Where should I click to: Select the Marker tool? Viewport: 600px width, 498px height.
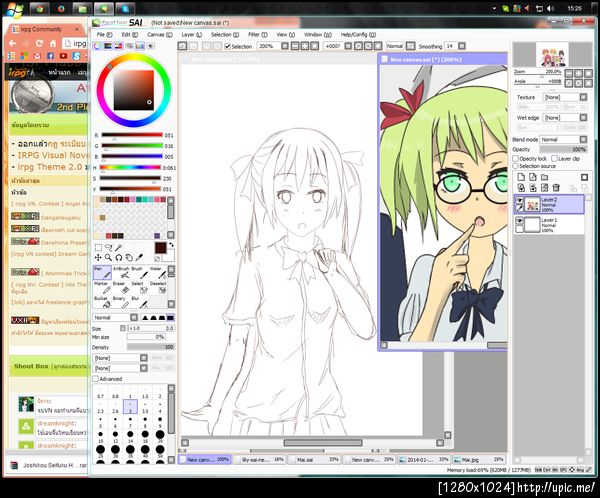point(102,287)
